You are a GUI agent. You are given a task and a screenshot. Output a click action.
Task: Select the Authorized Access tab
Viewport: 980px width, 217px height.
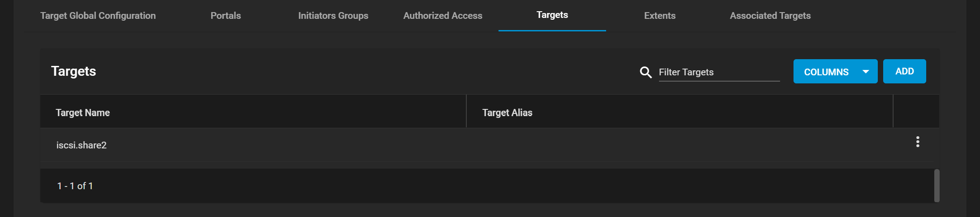442,16
